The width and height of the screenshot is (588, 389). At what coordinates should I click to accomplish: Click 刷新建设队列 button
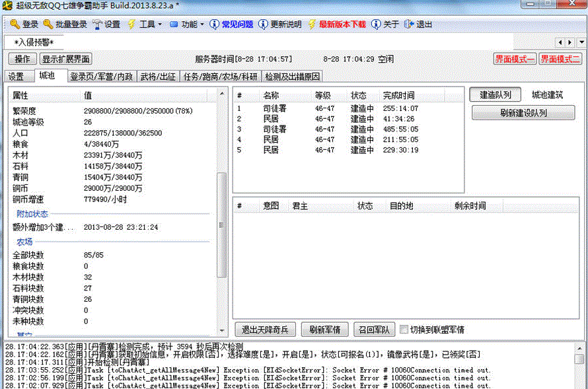click(523, 113)
